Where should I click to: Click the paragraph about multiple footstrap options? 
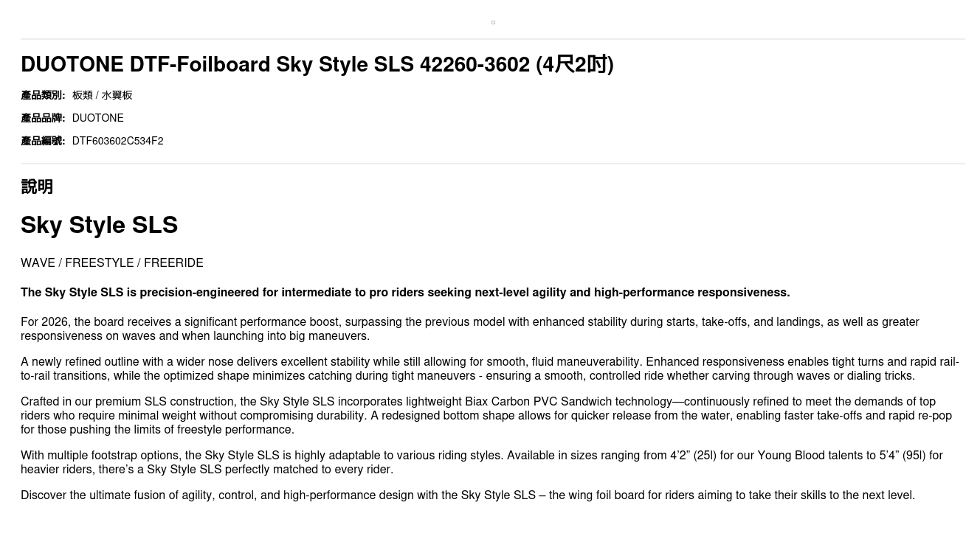pyautogui.click(x=481, y=462)
